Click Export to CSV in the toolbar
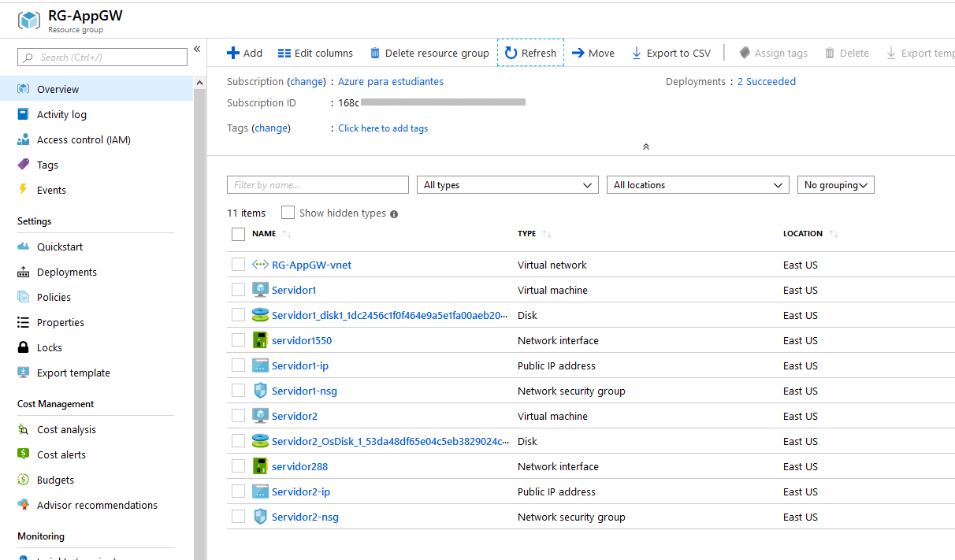This screenshot has width=955, height=560. tap(671, 53)
